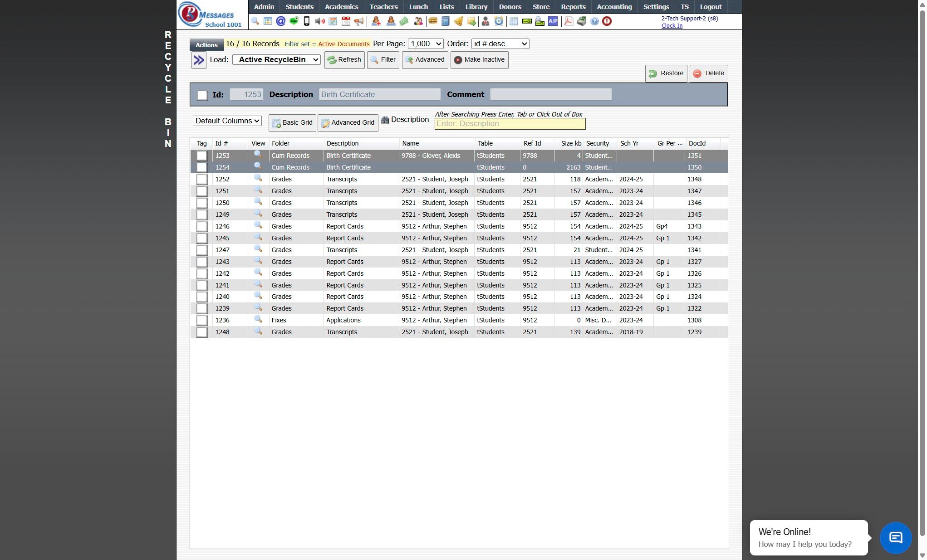Click the blue help question icon
The image size is (927, 560).
click(x=594, y=21)
